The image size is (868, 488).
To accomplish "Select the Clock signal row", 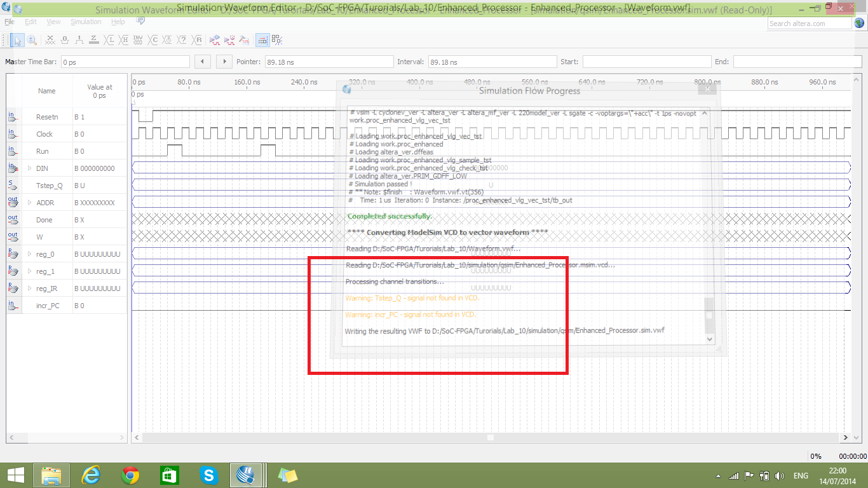I will click(x=67, y=134).
